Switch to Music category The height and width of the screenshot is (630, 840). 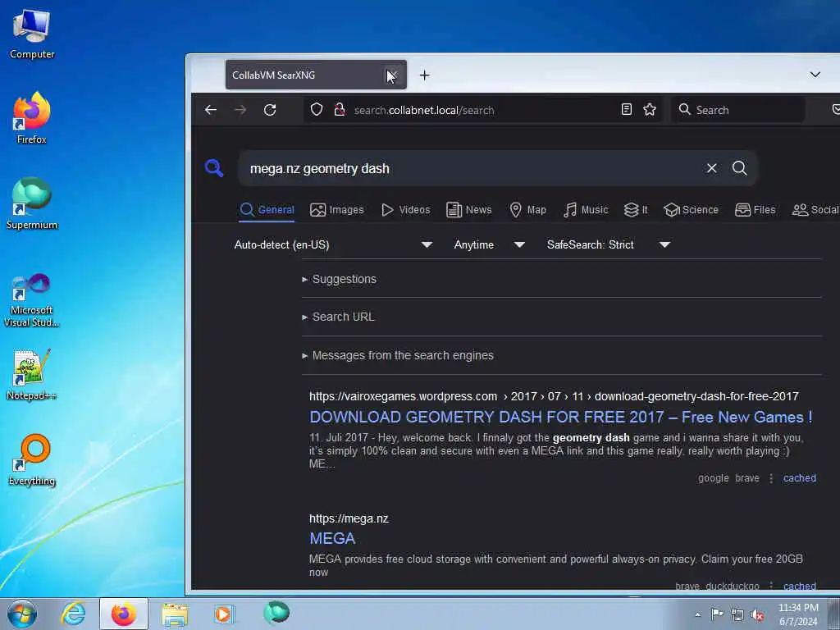(x=586, y=209)
